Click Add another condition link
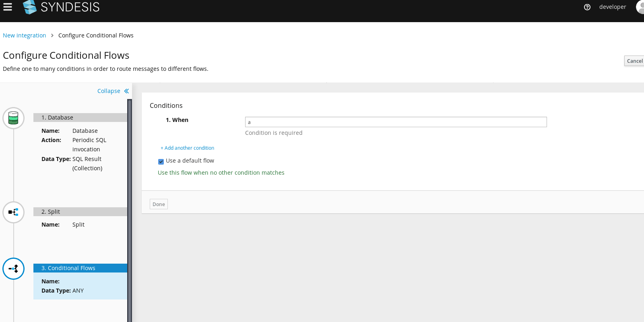Screen dimensions: 644x322 point(188,148)
